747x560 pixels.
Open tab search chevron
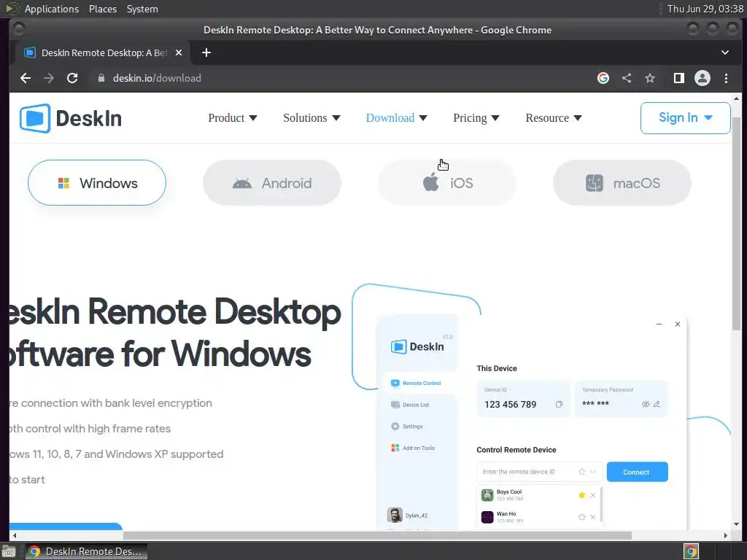click(724, 52)
